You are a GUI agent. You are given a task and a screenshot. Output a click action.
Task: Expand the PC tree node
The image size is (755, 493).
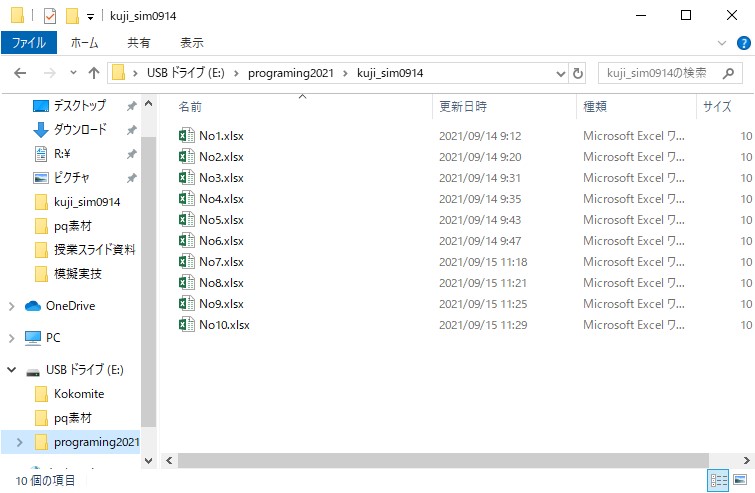point(12,338)
